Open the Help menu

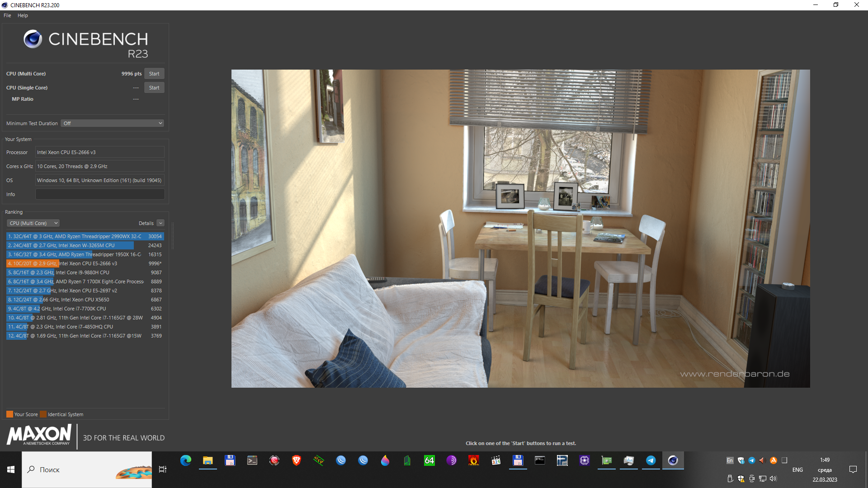click(x=23, y=15)
